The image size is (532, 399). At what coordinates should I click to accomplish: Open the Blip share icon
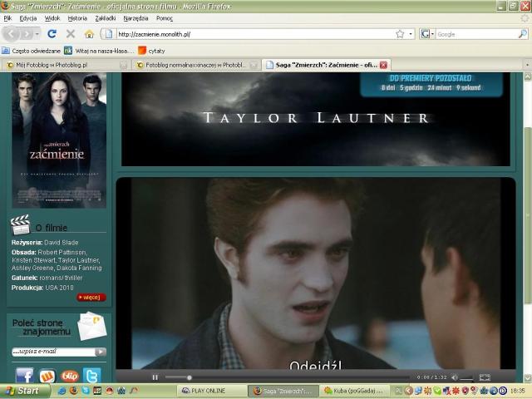[70, 376]
